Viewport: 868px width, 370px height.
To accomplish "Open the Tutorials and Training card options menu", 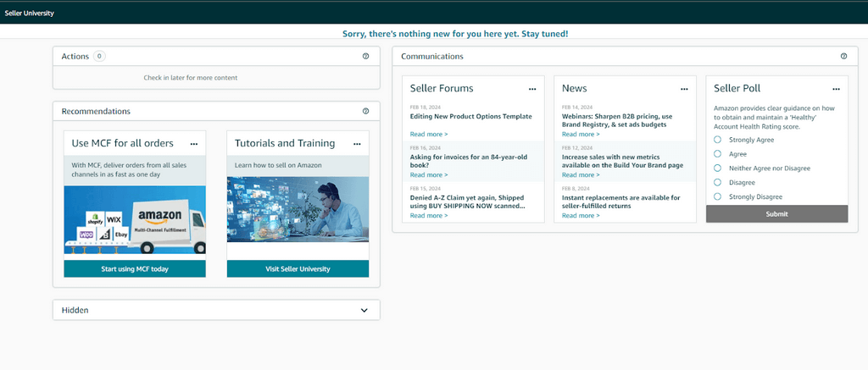I will click(x=357, y=144).
